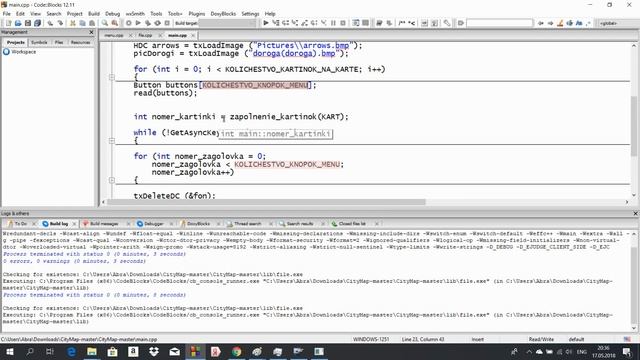The image size is (640, 360).
Task: Open Microsoft Edge from taskbar
Action: (x=71, y=351)
